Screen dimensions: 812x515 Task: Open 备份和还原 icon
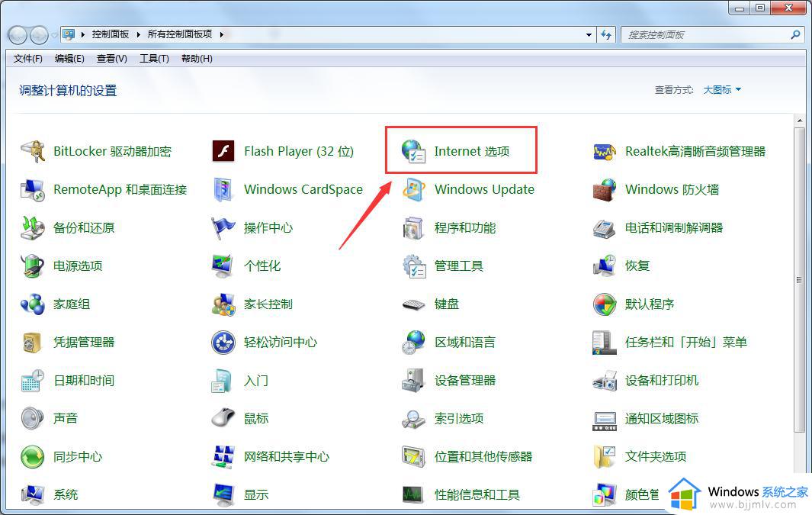[x=33, y=228]
